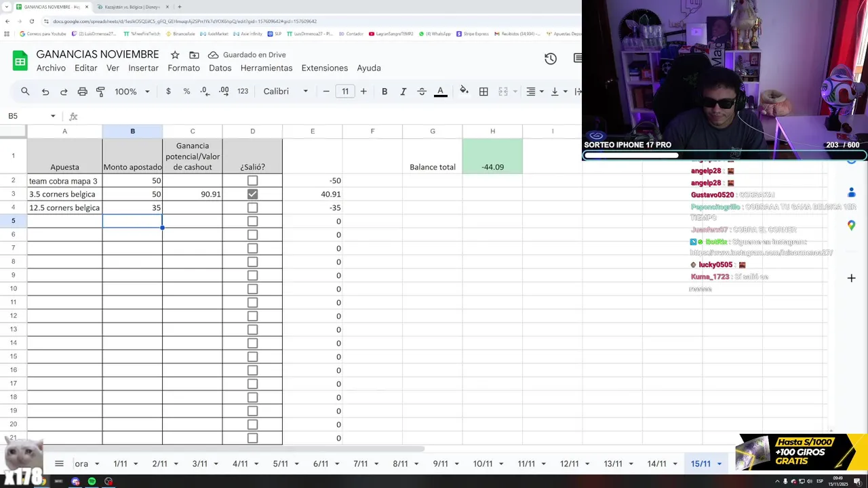Image resolution: width=868 pixels, height=488 pixels.
Task: Tick the checkbox in row 16
Action: [x=252, y=370]
